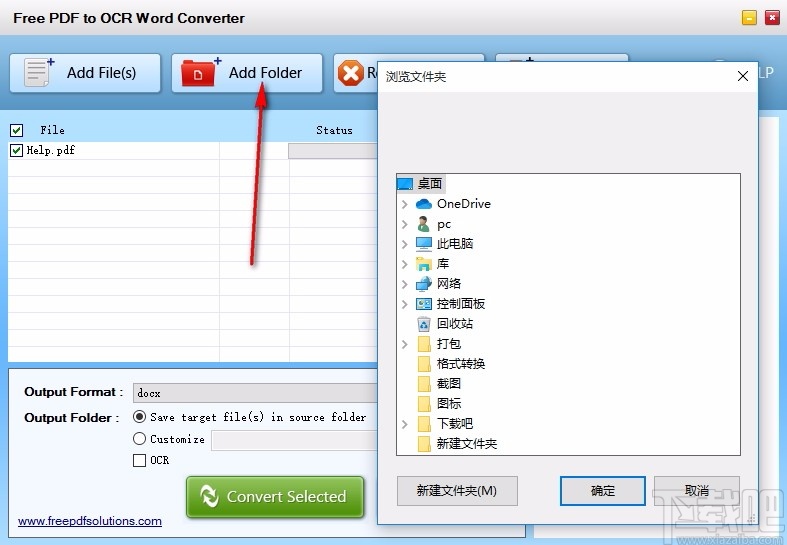Expand the OneDrive node
This screenshot has height=545, width=787.
(405, 204)
